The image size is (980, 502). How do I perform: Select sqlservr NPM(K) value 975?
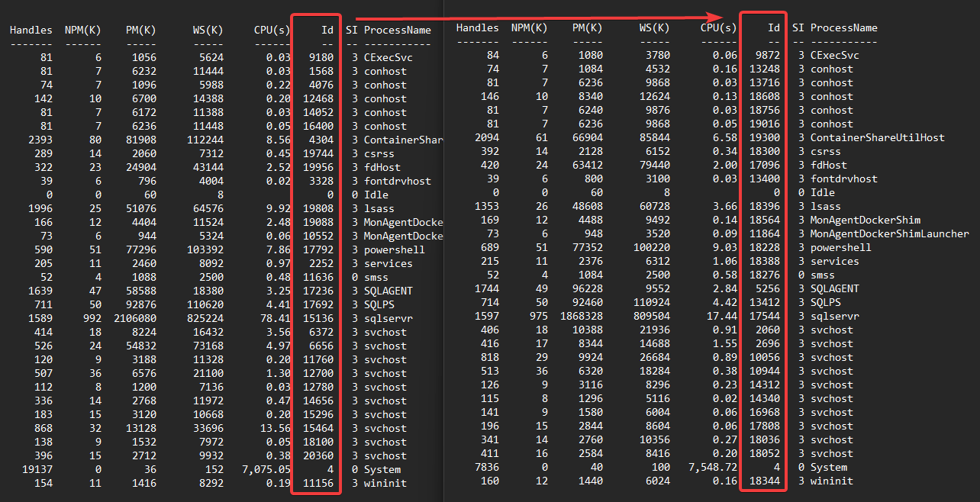tap(538, 316)
